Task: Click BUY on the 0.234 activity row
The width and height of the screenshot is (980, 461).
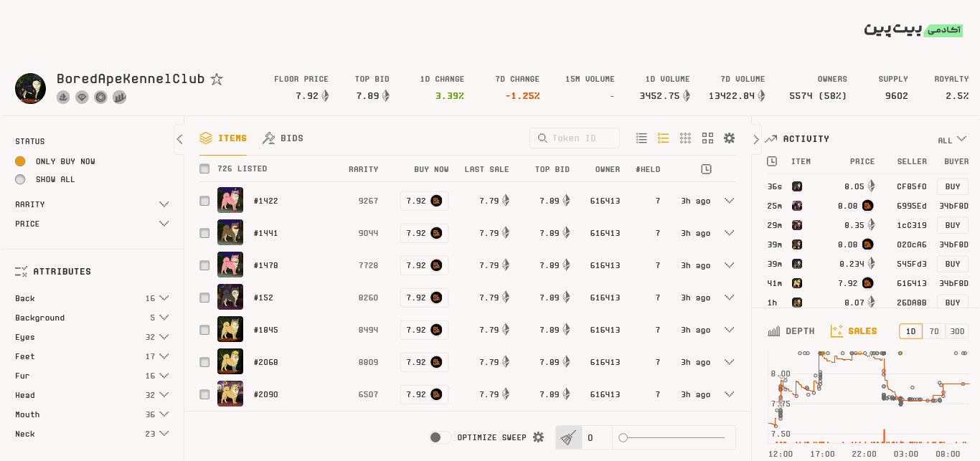Action: [x=953, y=264]
